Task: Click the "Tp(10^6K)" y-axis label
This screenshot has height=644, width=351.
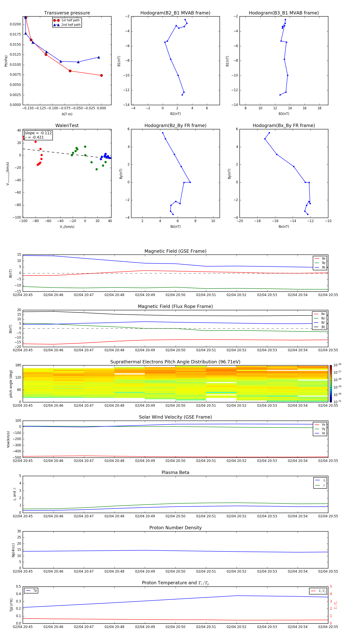Action: tap(11, 605)
